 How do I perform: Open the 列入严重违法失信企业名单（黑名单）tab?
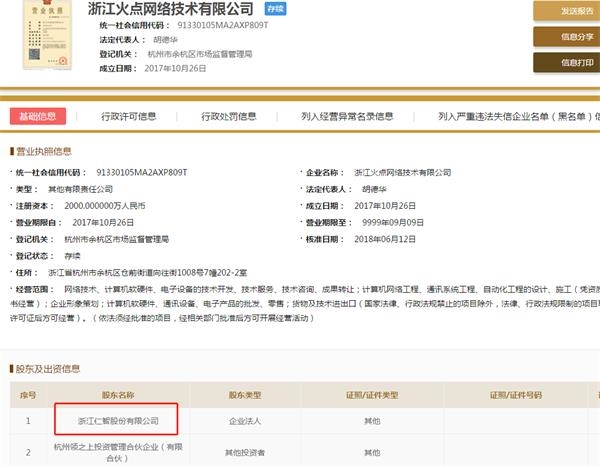pyautogui.click(x=519, y=116)
